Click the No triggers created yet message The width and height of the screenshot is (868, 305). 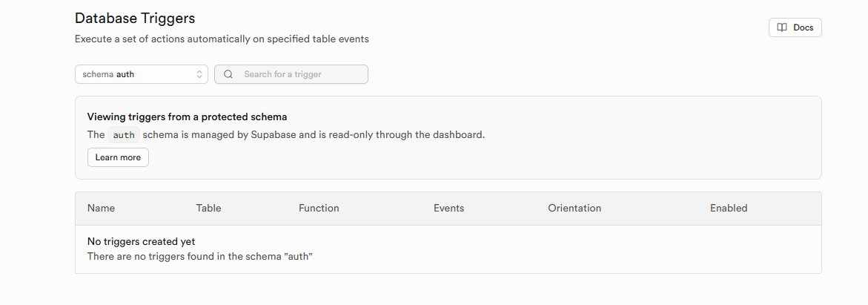[x=141, y=242]
